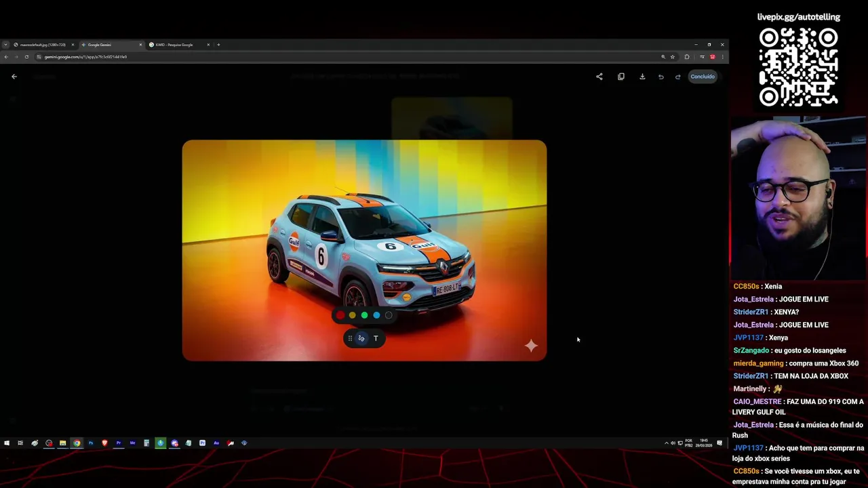868x488 pixels.
Task: Click the Gemini sparkle on the image
Action: pos(531,346)
